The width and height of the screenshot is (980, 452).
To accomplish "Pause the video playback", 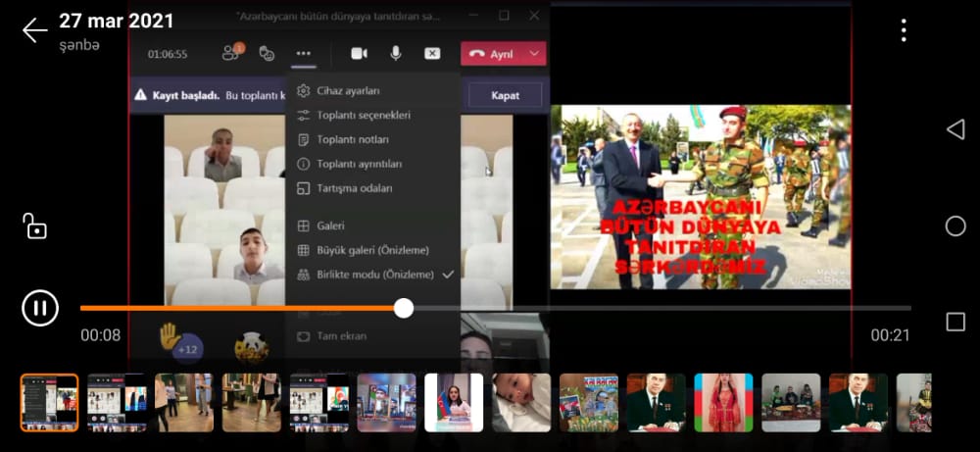I will (x=40, y=308).
